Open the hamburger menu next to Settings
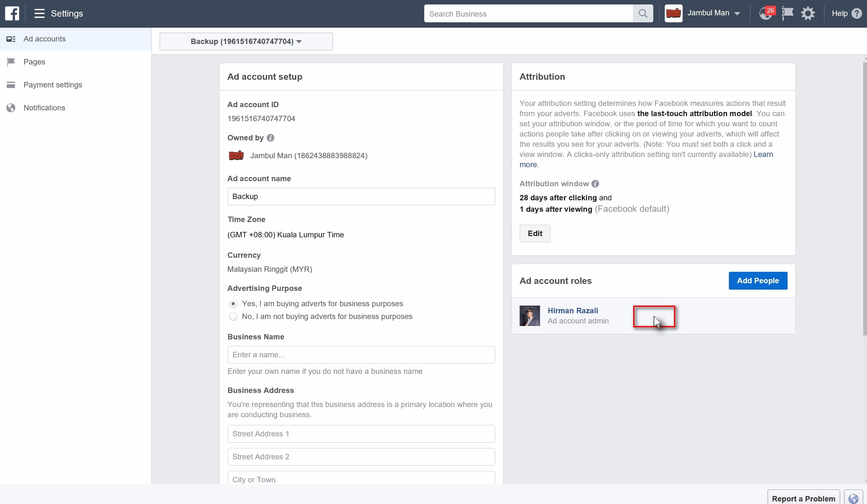The image size is (867, 504). (39, 13)
